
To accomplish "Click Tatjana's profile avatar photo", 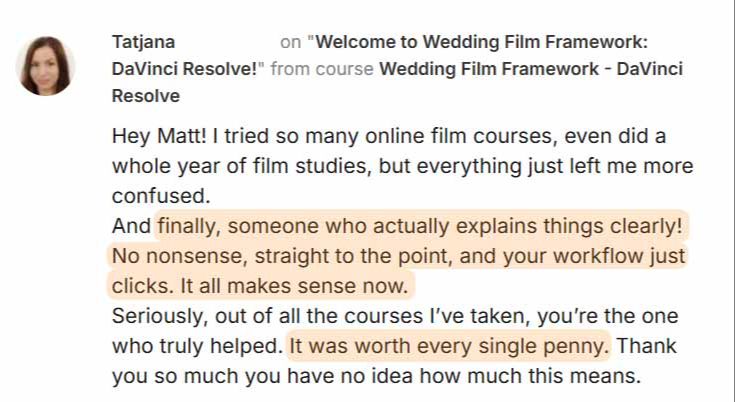I will point(46,66).
